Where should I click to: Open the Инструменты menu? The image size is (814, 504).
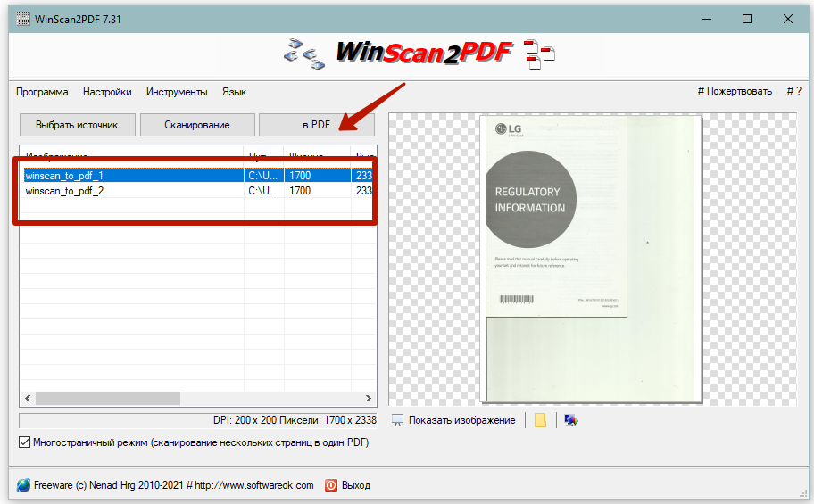(x=177, y=92)
